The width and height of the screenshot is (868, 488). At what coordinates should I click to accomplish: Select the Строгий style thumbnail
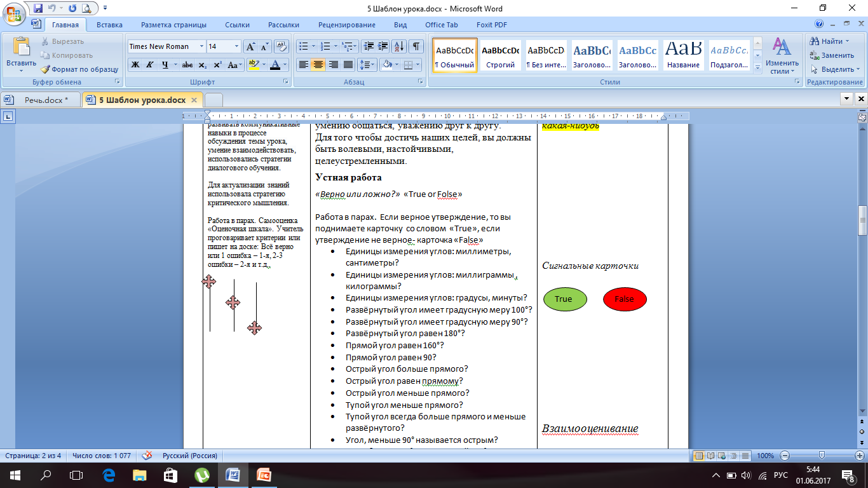click(500, 56)
